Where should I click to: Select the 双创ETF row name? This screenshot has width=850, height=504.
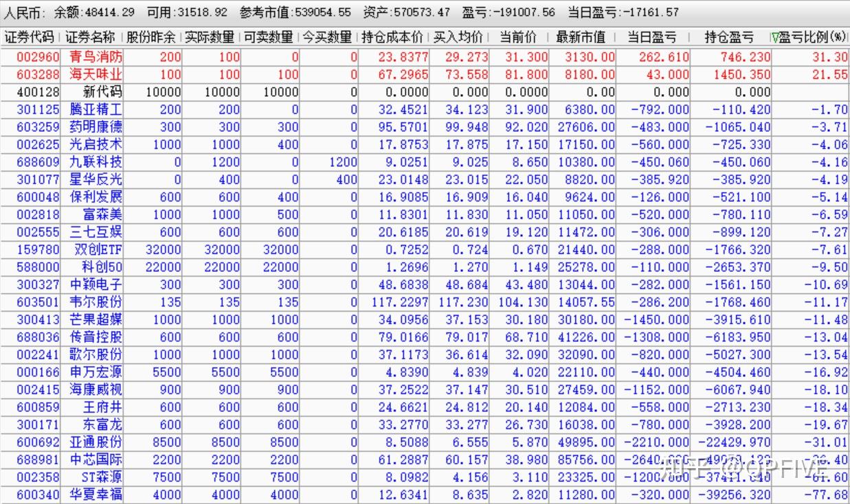click(x=98, y=249)
